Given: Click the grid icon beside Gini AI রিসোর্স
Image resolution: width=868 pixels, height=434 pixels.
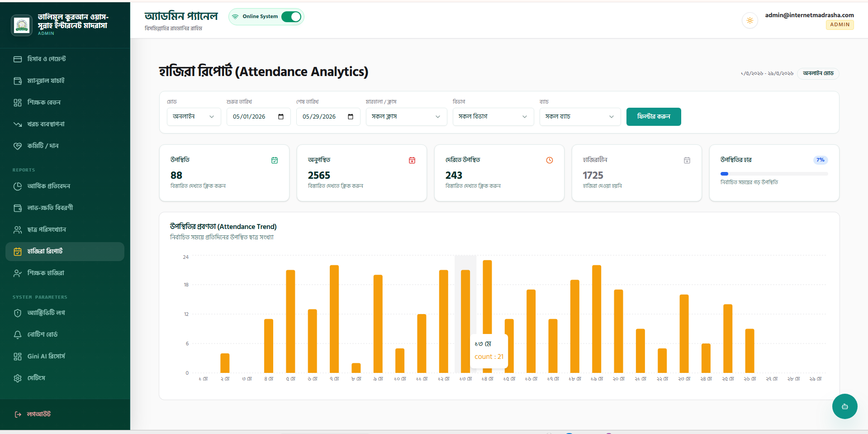Looking at the screenshot, I should (18, 357).
